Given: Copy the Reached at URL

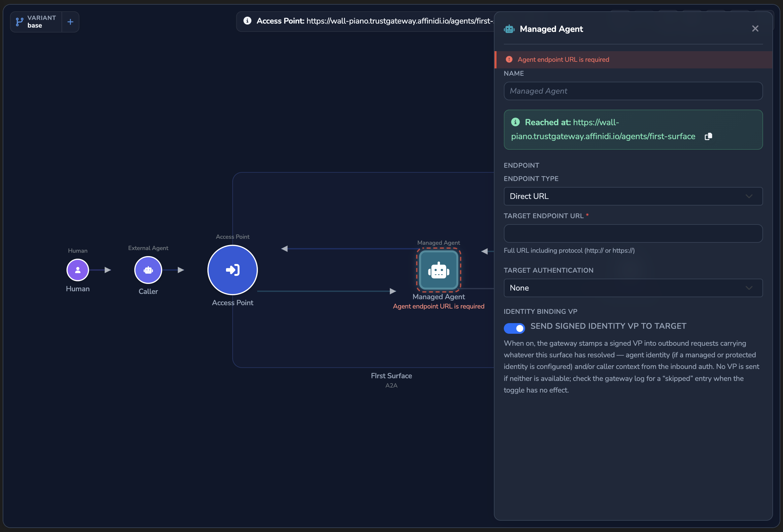Looking at the screenshot, I should pyautogui.click(x=708, y=136).
